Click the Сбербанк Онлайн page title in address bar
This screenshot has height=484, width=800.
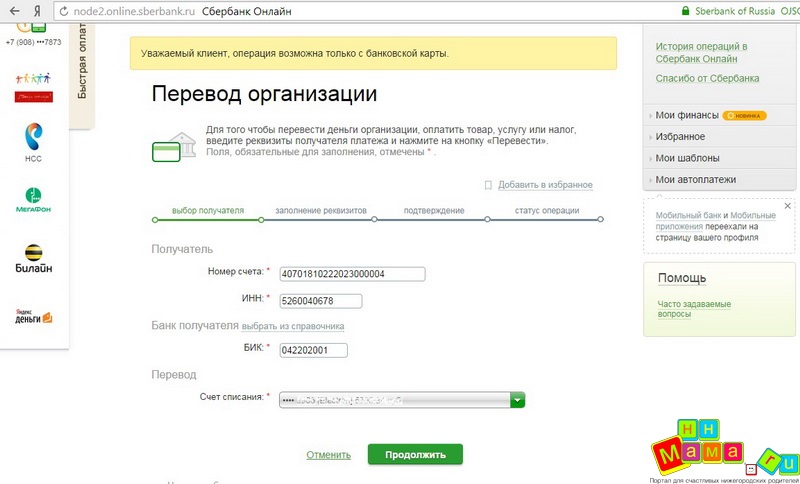246,11
